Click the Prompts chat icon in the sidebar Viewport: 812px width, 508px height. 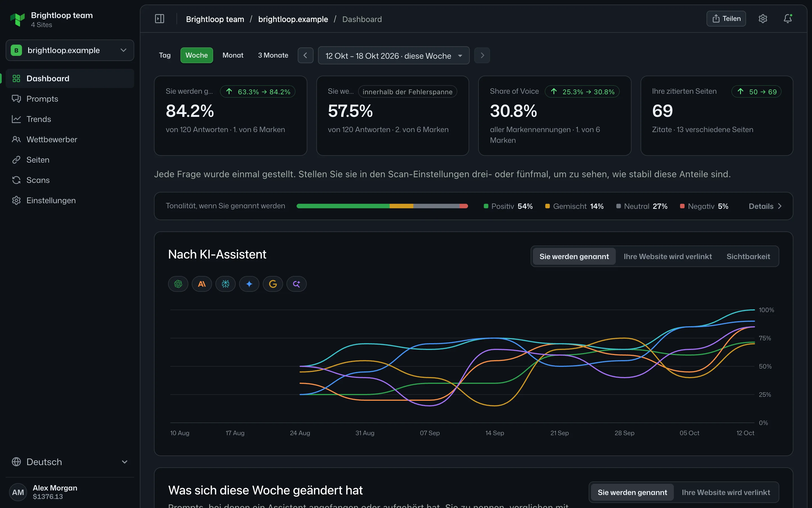(16, 99)
